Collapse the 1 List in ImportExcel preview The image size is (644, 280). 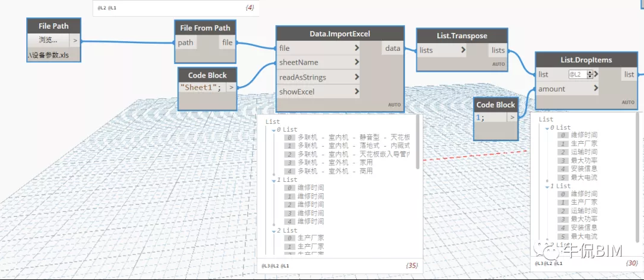click(x=274, y=180)
